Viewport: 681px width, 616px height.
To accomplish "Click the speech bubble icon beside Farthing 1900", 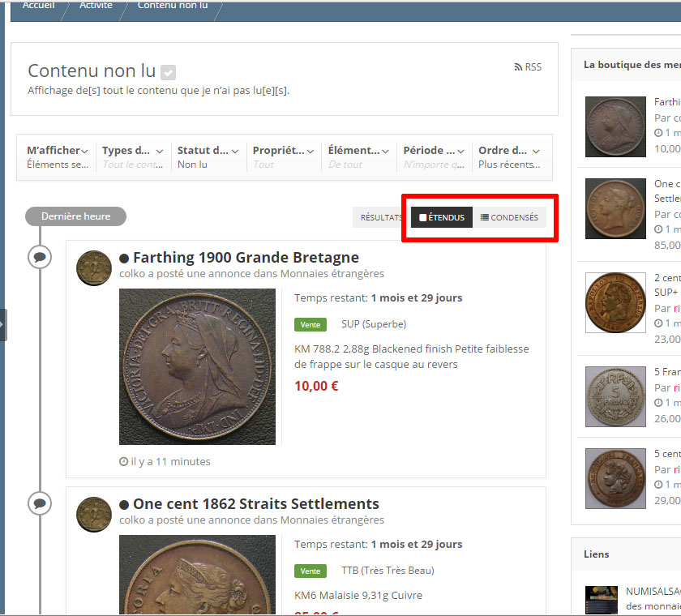I will (x=40, y=257).
